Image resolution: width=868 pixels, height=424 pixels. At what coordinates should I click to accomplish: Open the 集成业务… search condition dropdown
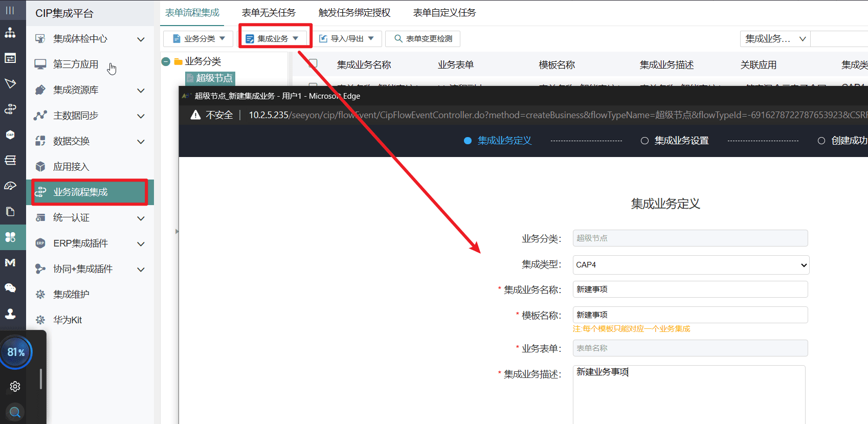[775, 39]
